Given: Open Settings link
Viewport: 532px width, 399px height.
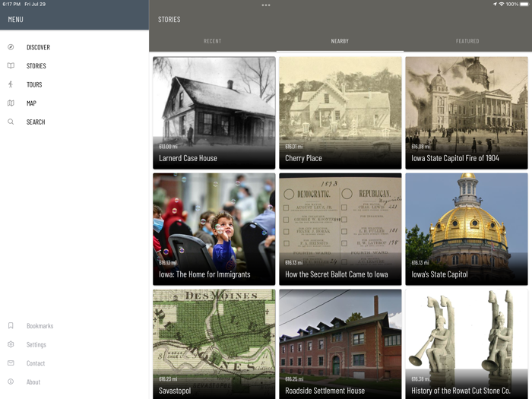Looking at the screenshot, I should (x=36, y=344).
